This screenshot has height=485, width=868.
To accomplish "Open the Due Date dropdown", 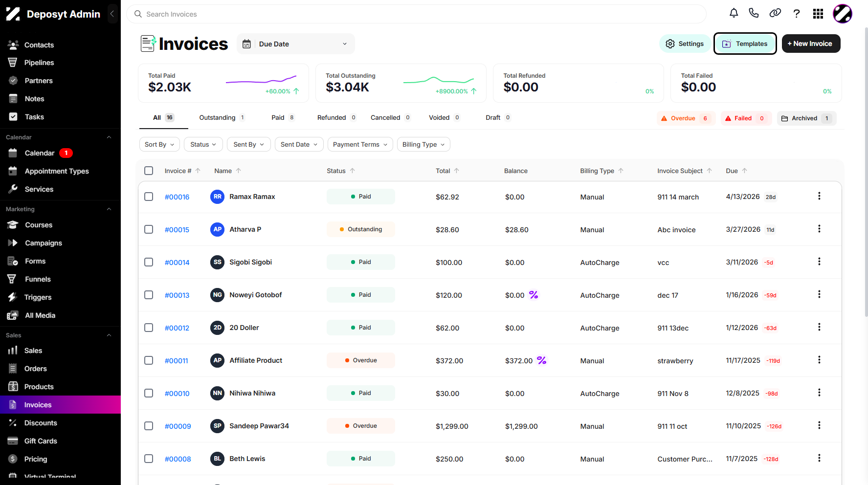I will coord(296,44).
